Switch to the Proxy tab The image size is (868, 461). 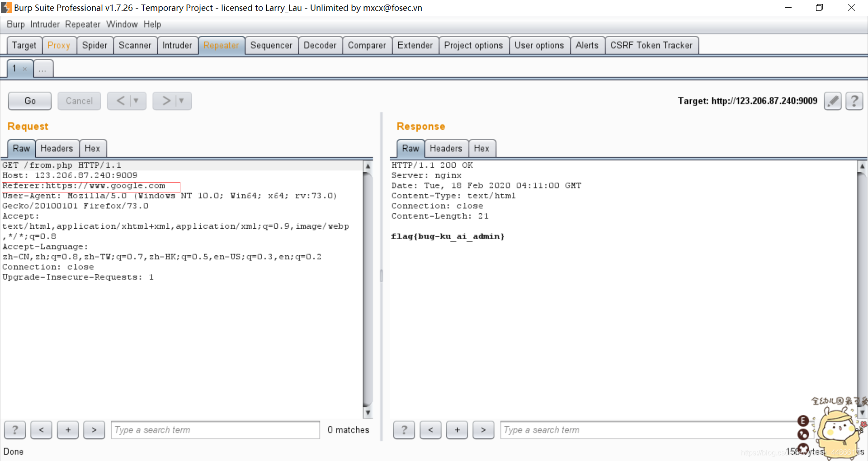click(59, 45)
